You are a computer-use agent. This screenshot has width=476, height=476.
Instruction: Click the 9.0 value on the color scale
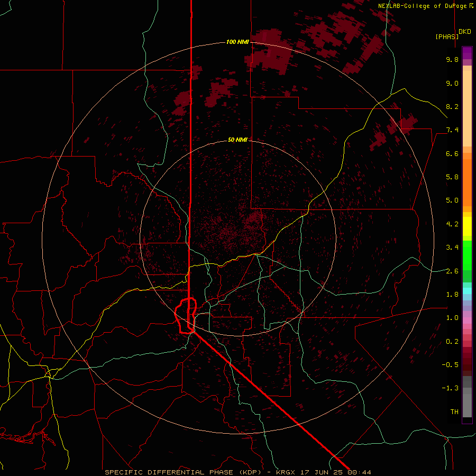pos(452,83)
